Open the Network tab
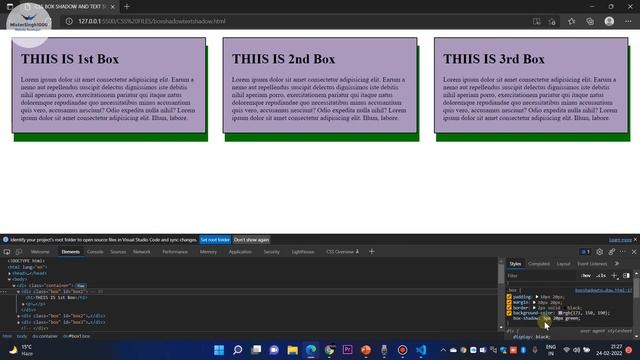The height and width of the screenshot is (360, 640). pyautogui.click(x=142, y=252)
